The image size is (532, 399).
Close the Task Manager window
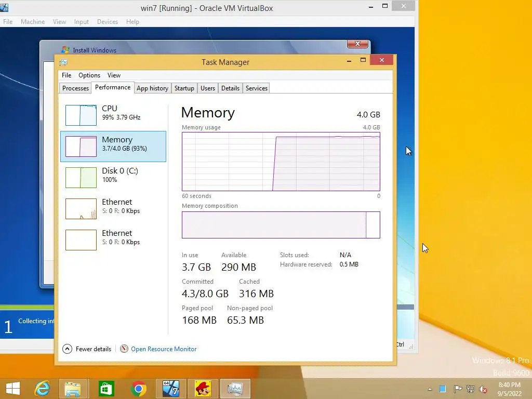click(382, 60)
